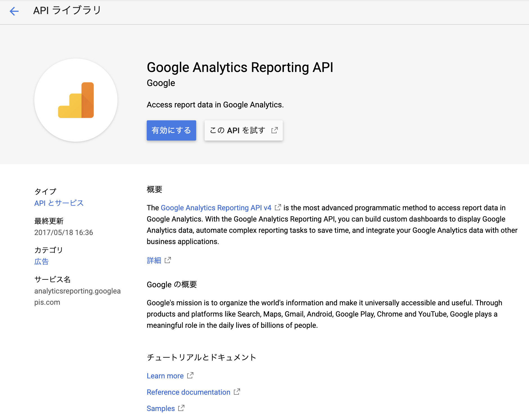This screenshot has height=420, width=529.
Task: Click the Google Analytics logo thumbnail
Action: click(x=76, y=100)
